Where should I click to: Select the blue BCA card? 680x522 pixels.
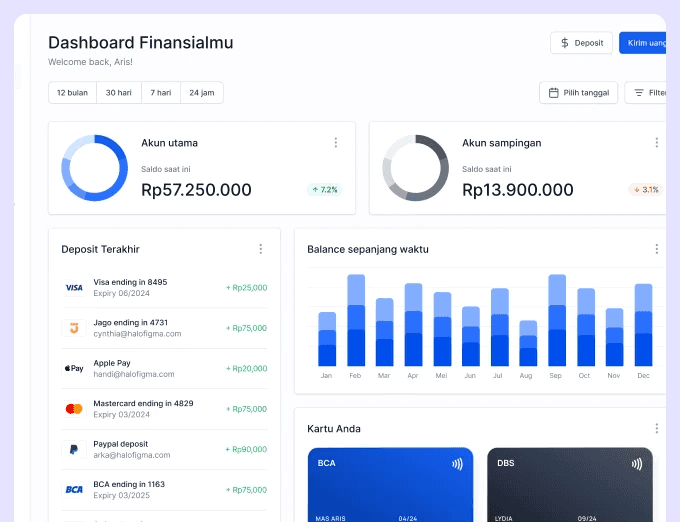[x=390, y=485]
